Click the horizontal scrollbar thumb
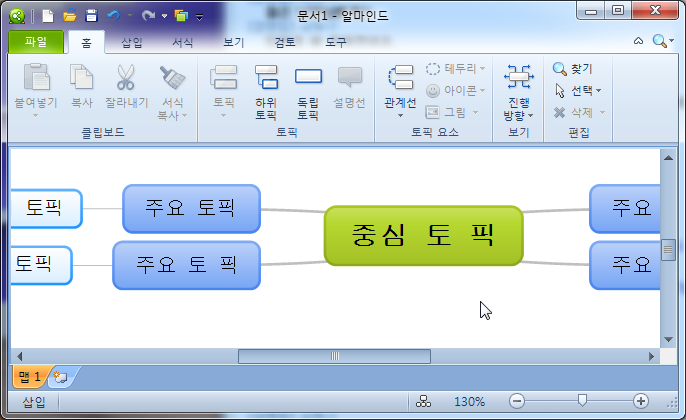This screenshot has width=686, height=420. pos(334,356)
